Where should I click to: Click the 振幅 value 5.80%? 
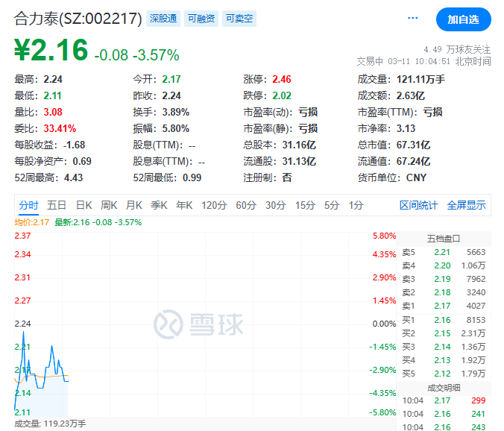coord(175,128)
